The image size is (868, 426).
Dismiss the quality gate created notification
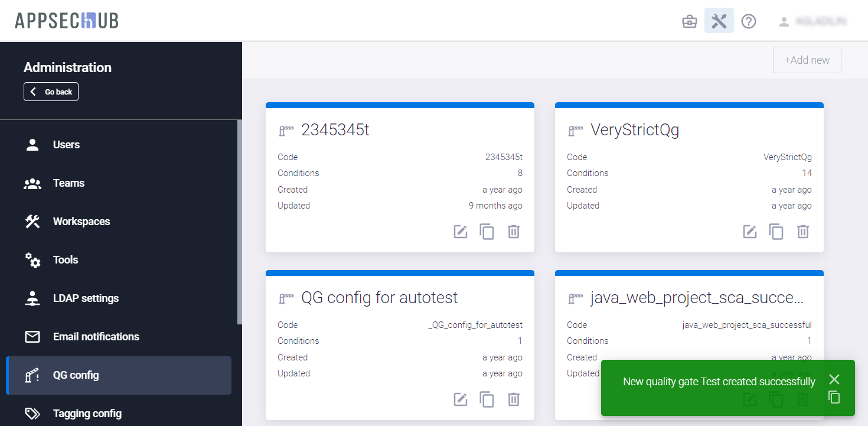click(834, 379)
